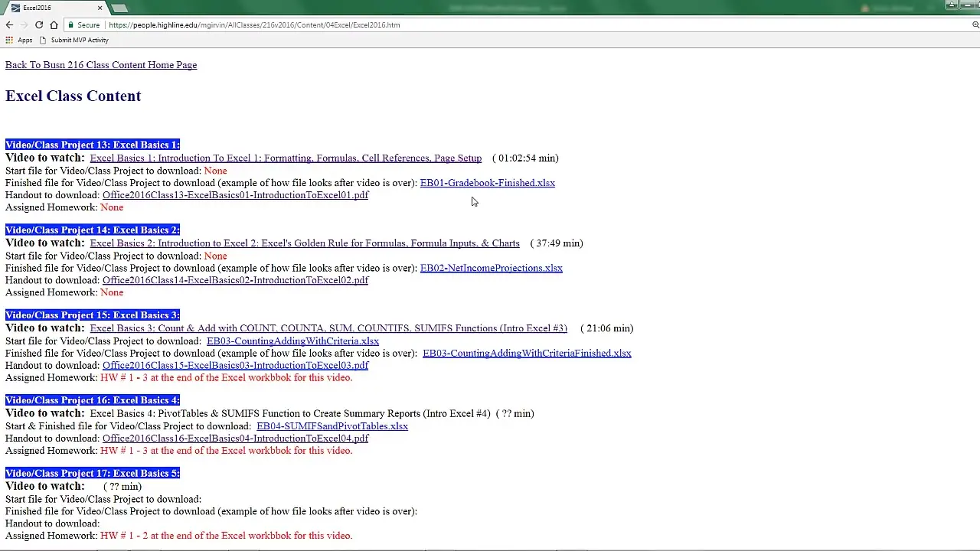The height and width of the screenshot is (551, 980).
Task: Open Office2016Class13 handout PDF link
Action: pyautogui.click(x=235, y=195)
